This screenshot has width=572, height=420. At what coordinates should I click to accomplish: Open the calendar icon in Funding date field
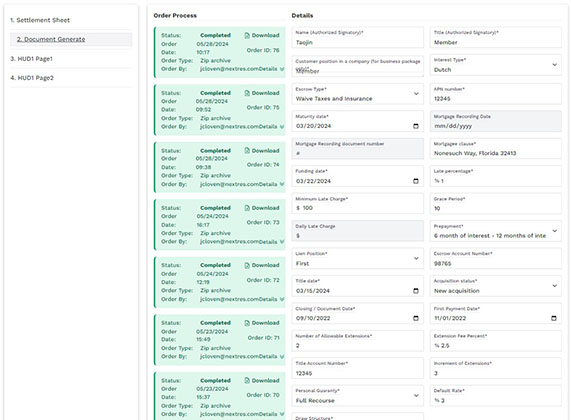point(416,181)
